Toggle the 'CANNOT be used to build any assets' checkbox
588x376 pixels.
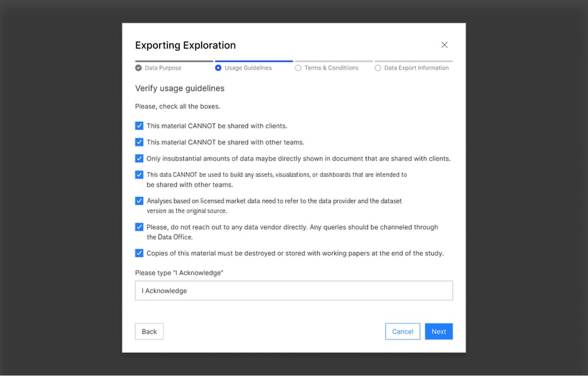click(x=139, y=175)
